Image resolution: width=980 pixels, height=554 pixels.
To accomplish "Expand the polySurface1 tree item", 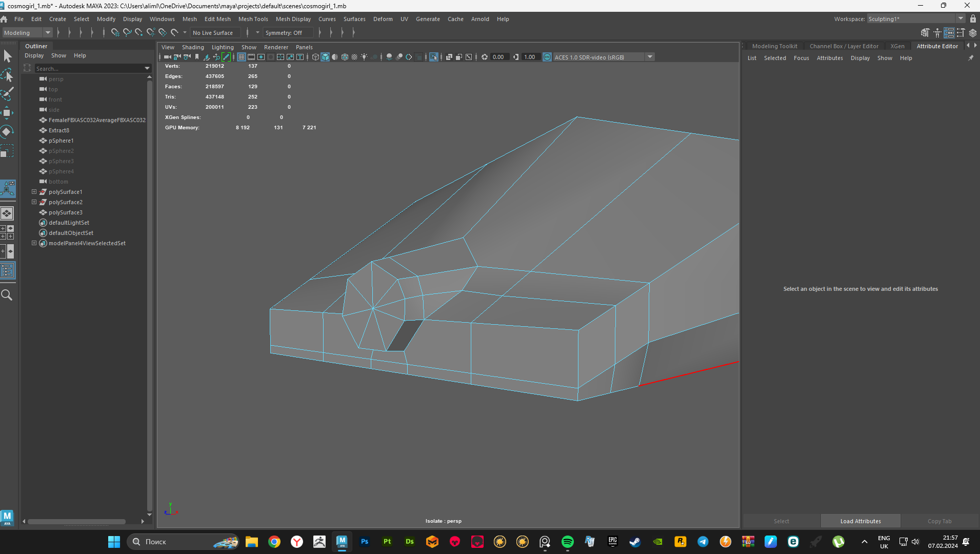I will 34,191.
